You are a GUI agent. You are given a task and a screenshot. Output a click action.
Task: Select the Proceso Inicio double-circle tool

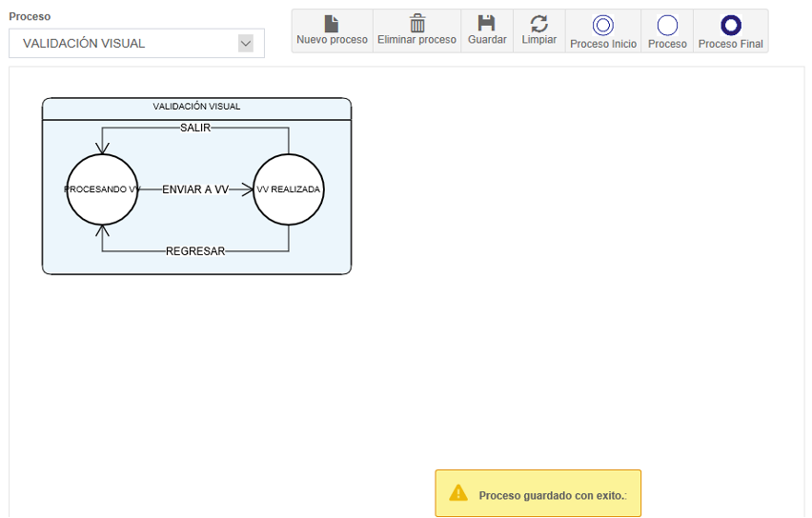pos(602,26)
